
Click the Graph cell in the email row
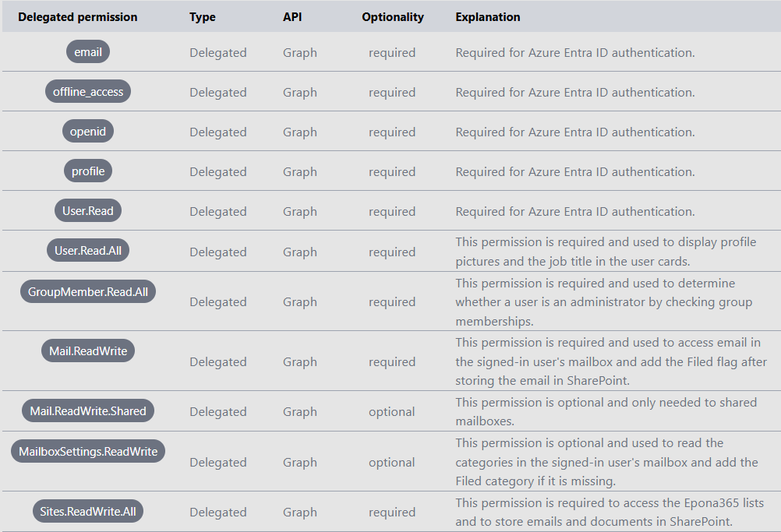300,53
